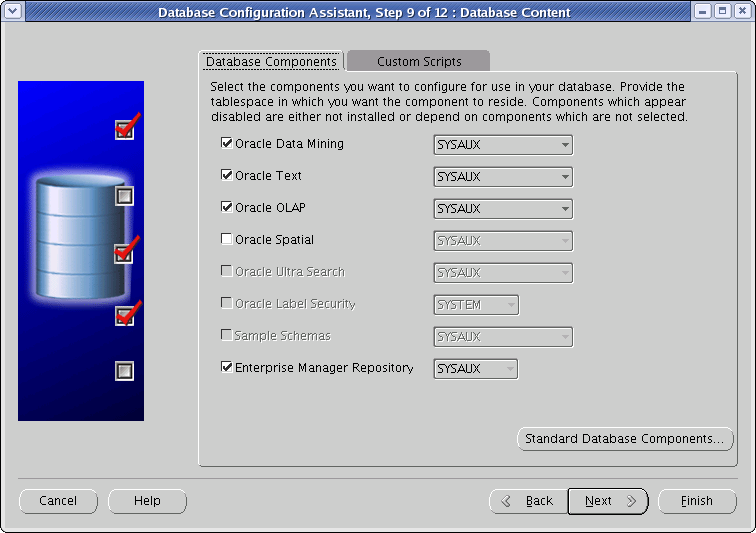Uncheck the Oracle Text checkbox
Image resolution: width=756 pixels, height=533 pixels.
(x=227, y=175)
